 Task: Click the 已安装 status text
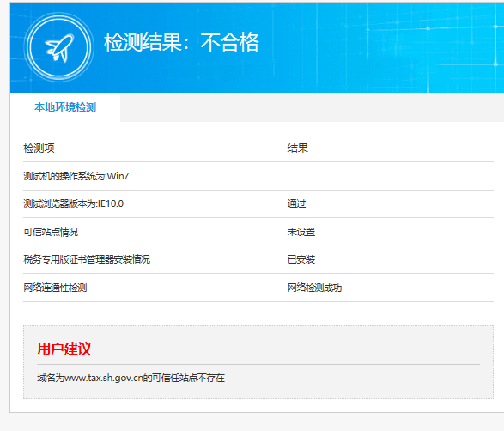[x=301, y=259]
